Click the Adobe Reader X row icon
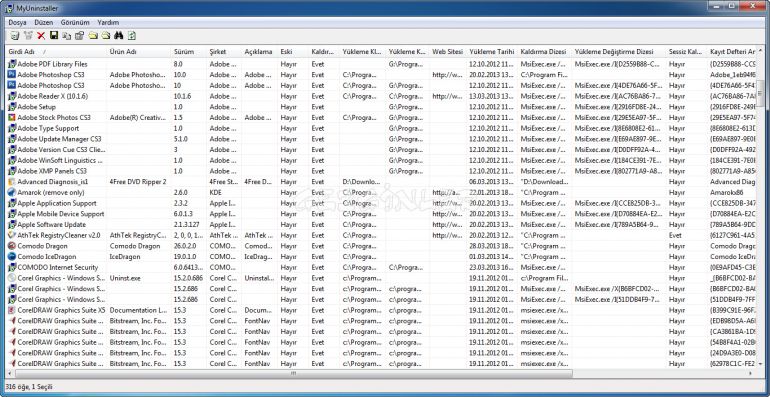 [x=12, y=96]
